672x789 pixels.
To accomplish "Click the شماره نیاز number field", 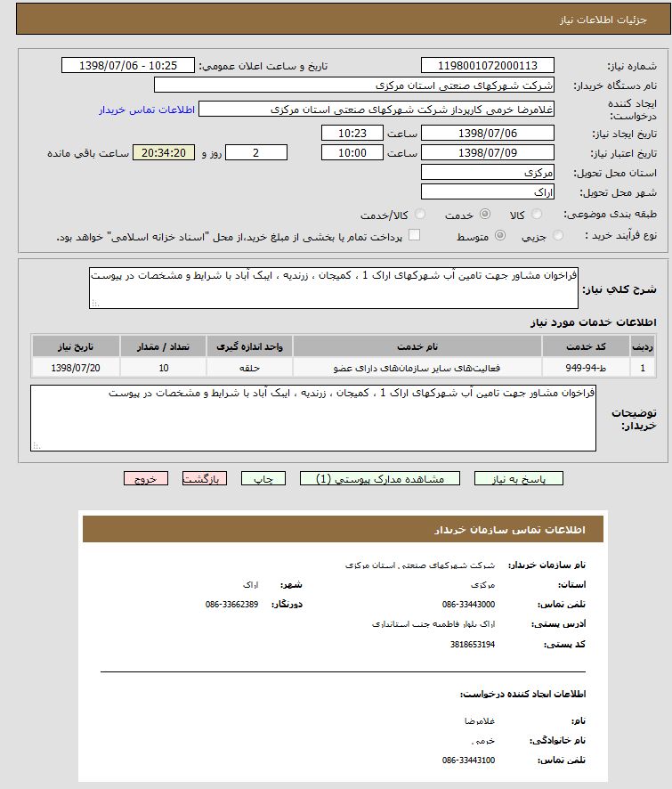I will 487,65.
